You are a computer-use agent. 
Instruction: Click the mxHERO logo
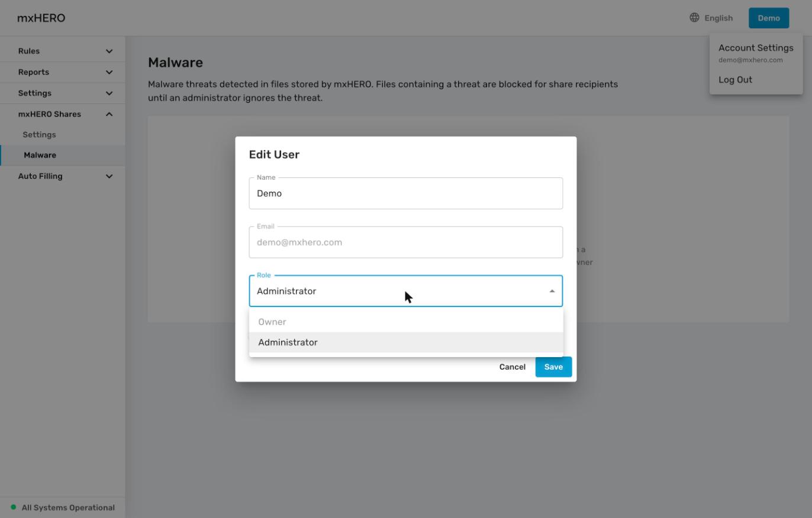tap(41, 18)
